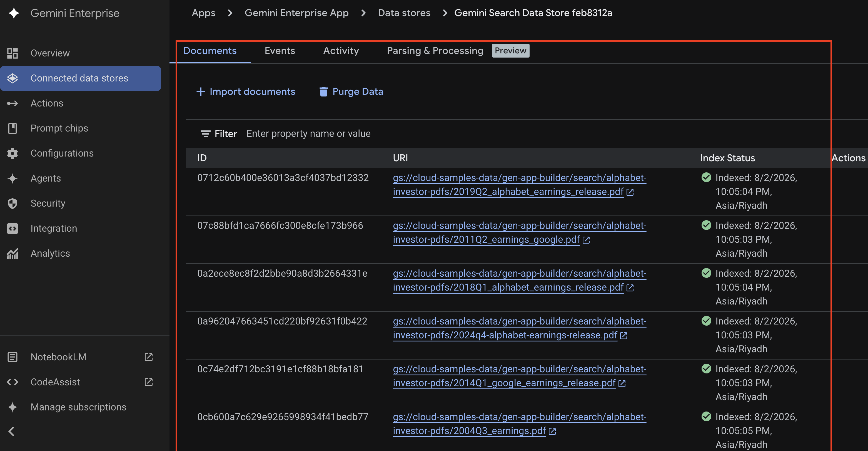Select document ID 07c88bfd1ca7666fc300e8cfe173b966

coord(280,226)
